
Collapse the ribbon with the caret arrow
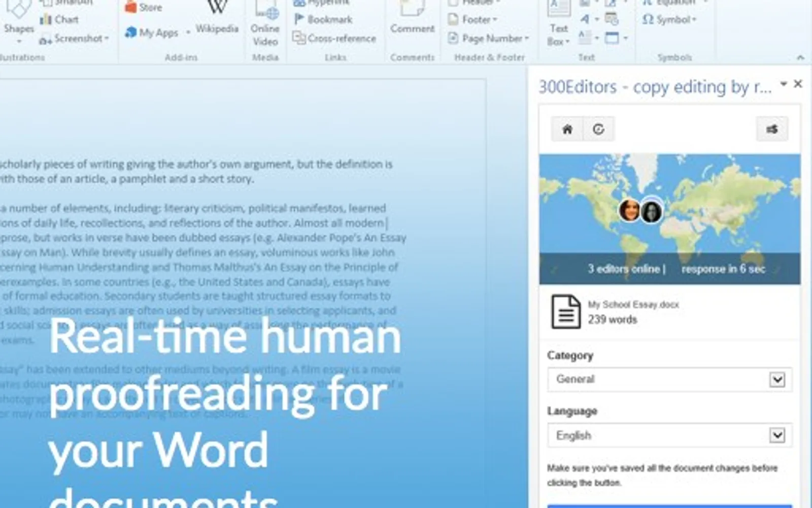click(800, 57)
